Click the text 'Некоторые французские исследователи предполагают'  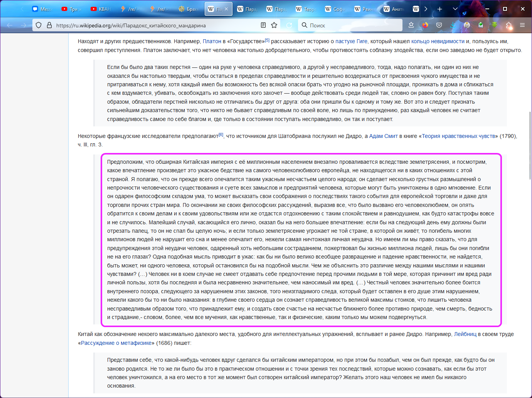coord(148,136)
